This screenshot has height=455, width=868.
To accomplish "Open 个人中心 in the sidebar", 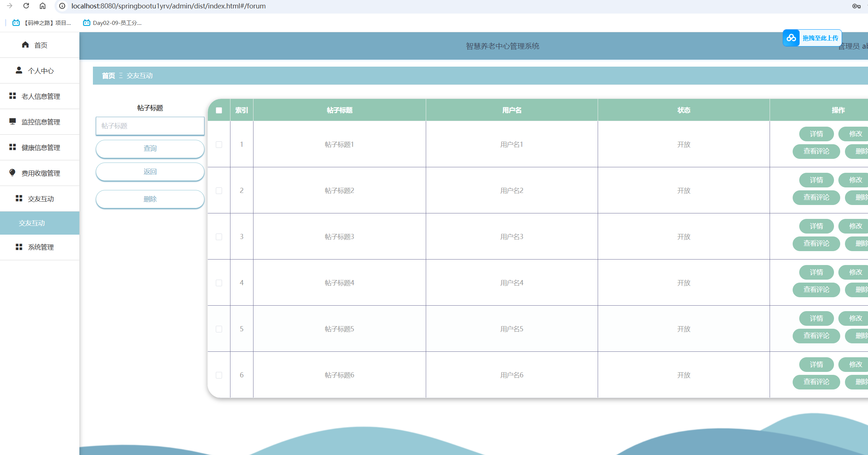I will pos(40,71).
